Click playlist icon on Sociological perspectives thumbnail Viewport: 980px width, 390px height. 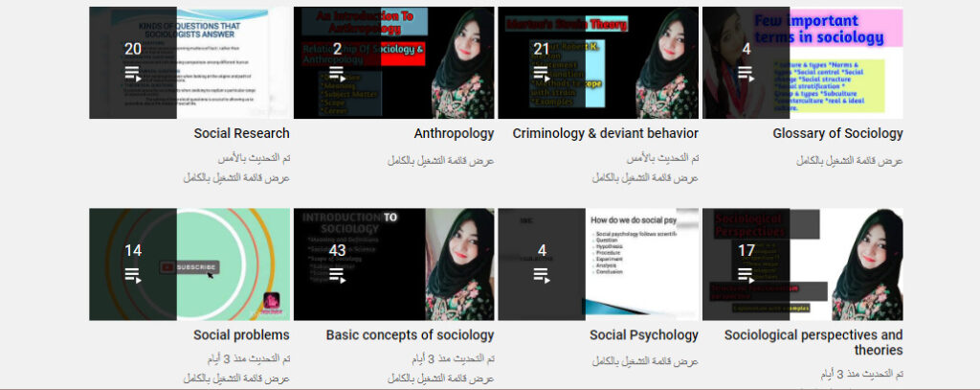tap(746, 276)
